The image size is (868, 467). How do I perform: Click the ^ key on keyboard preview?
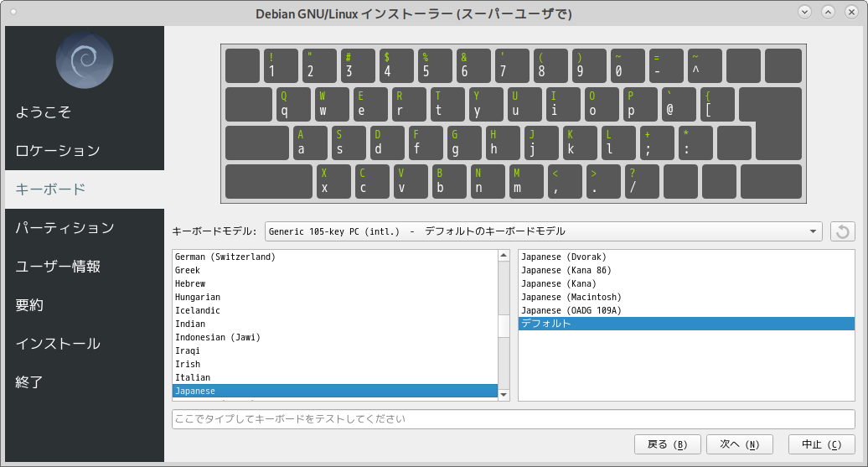(705, 66)
